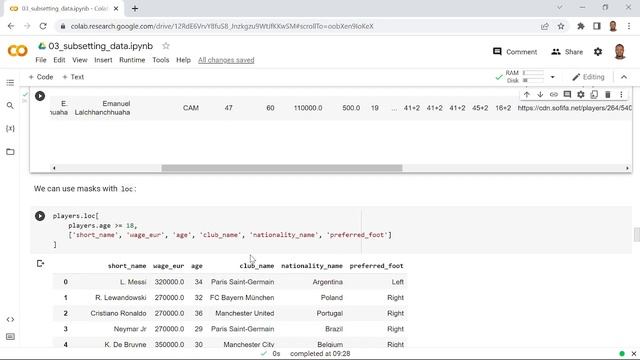The image size is (640, 360).
Task: Open the Help menu
Action: point(183,60)
